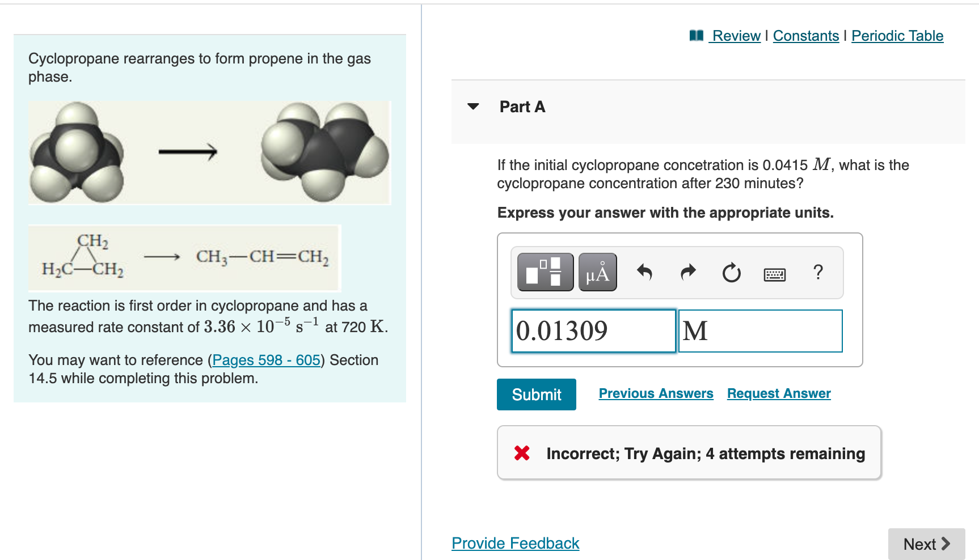Click Provide Feedback link

pyautogui.click(x=514, y=542)
